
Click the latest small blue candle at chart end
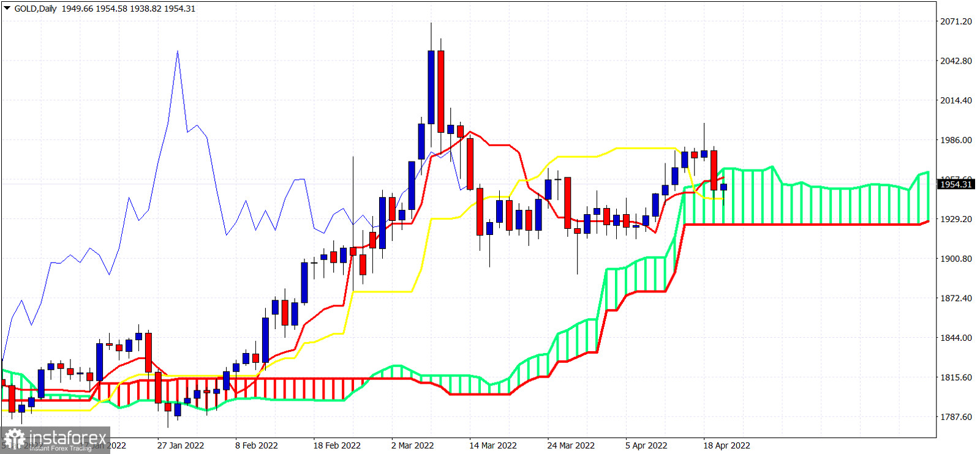(723, 187)
